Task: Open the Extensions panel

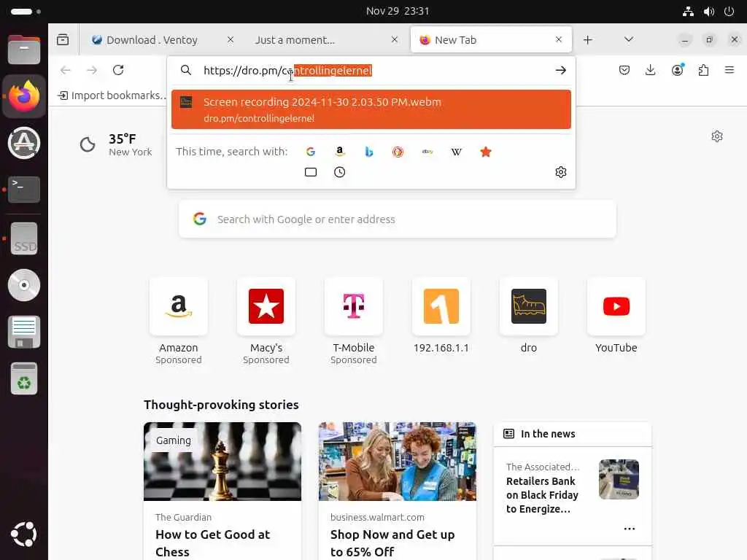Action: click(x=703, y=71)
